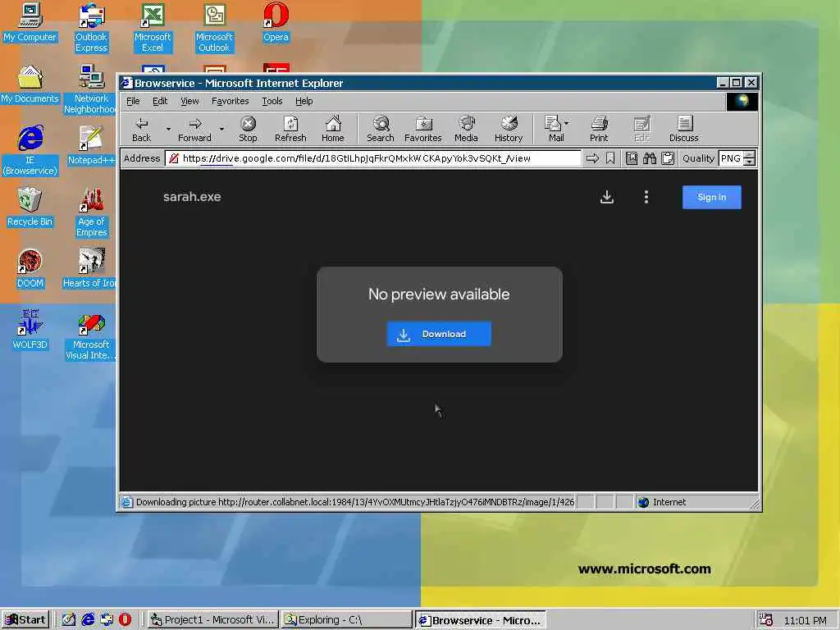Open the Edit menu
The height and width of the screenshot is (630, 840).
[x=160, y=101]
